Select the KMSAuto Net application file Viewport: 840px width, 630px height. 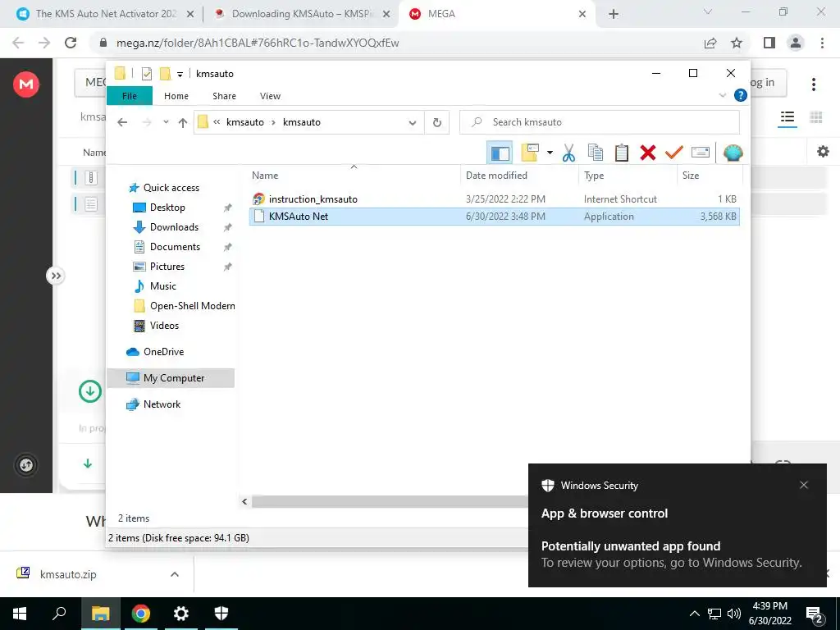[494, 217]
